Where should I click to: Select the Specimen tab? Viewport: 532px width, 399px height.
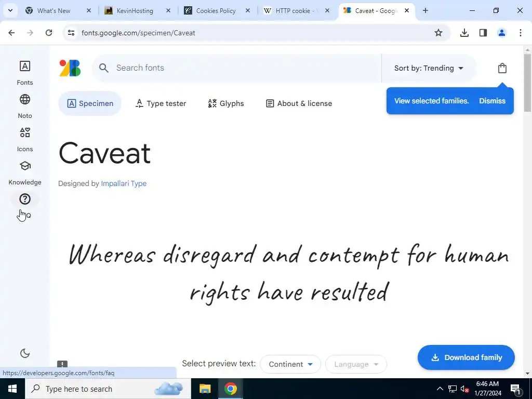[90, 103]
